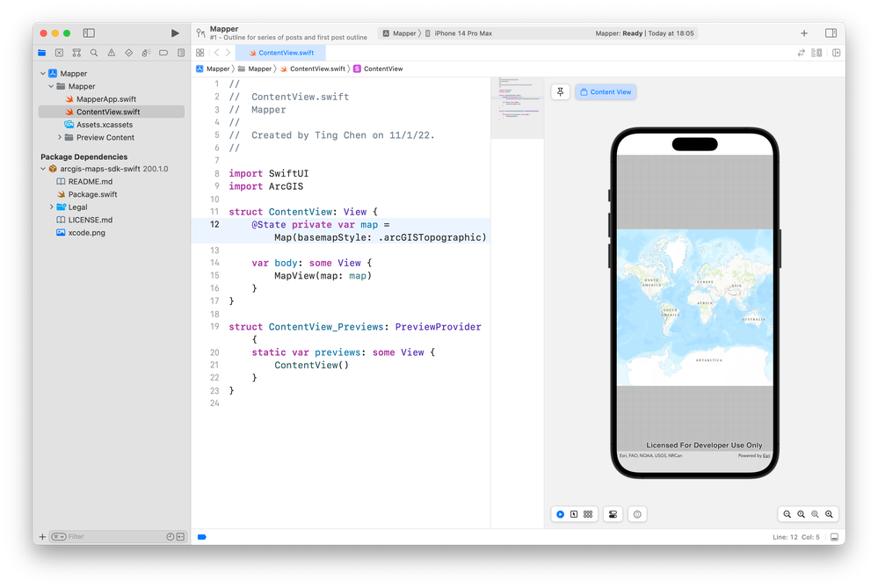Click the source control branch icon
This screenshot has height=588, width=878.
[200, 33]
